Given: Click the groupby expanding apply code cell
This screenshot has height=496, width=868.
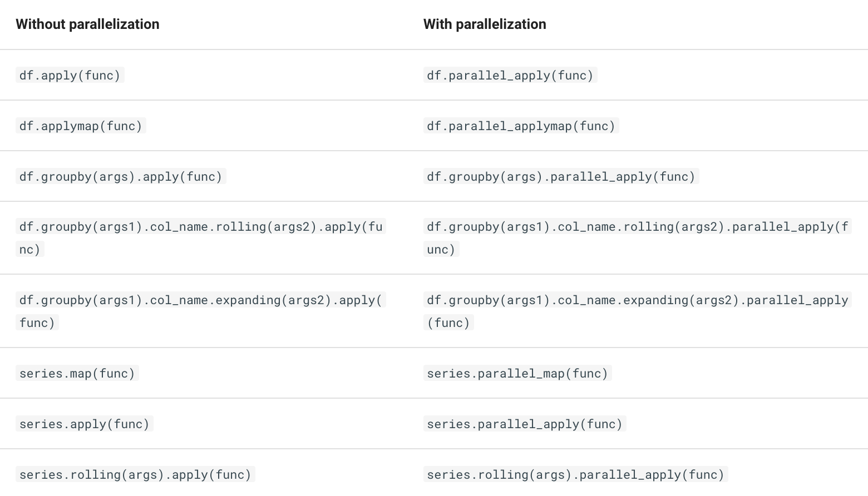Looking at the screenshot, I should click(x=201, y=311).
